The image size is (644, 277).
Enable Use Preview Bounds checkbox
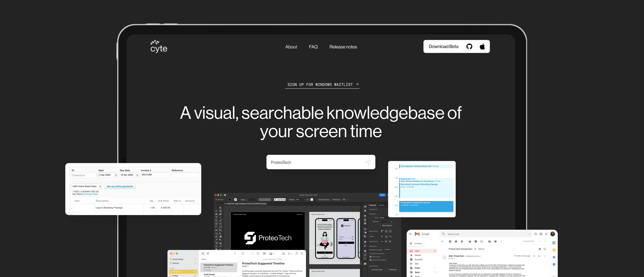(x=370, y=254)
